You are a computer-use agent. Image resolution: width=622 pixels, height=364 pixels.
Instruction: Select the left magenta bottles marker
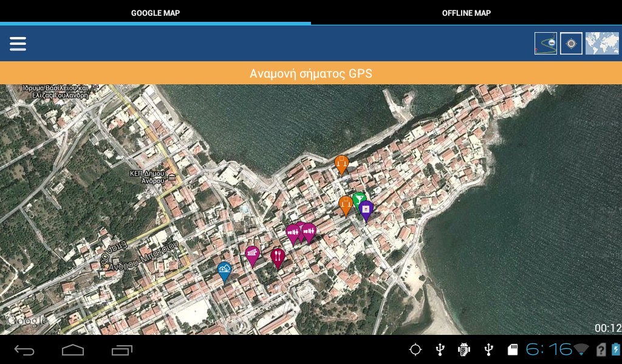[293, 235]
